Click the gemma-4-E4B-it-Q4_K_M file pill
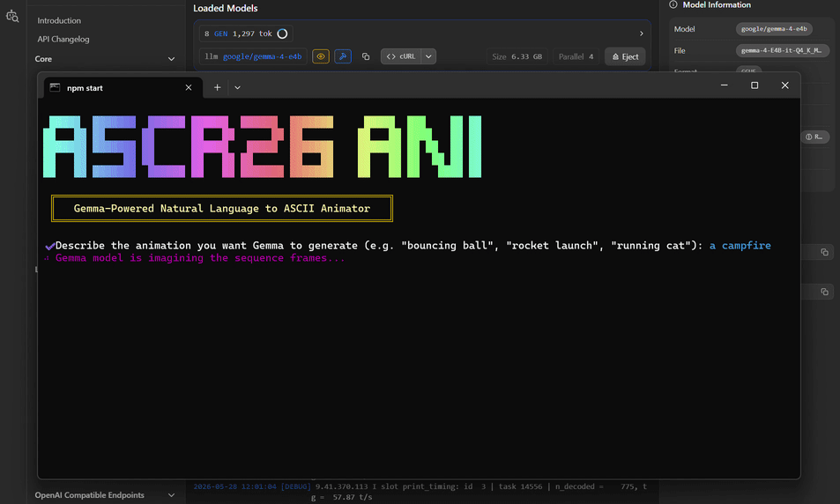The image size is (840, 504). (782, 50)
